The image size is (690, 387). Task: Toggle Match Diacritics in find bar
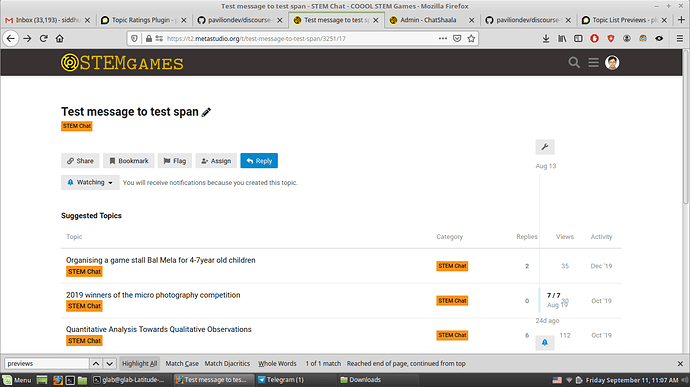click(227, 364)
